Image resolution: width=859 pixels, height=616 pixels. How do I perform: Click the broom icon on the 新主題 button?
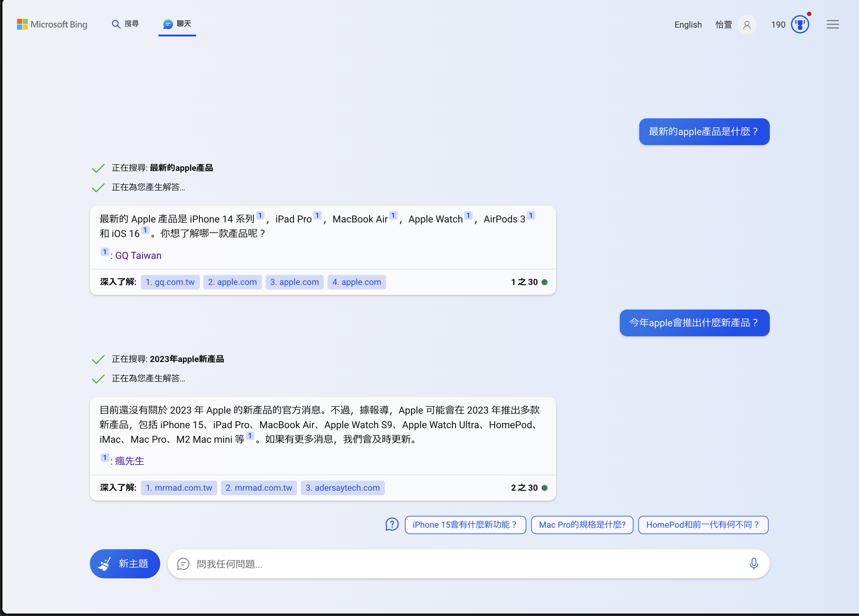[105, 564]
